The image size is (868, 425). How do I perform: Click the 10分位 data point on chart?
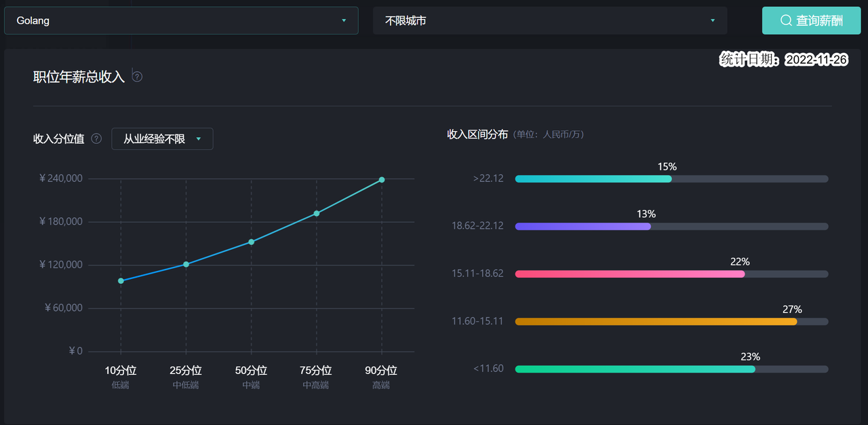(121, 280)
